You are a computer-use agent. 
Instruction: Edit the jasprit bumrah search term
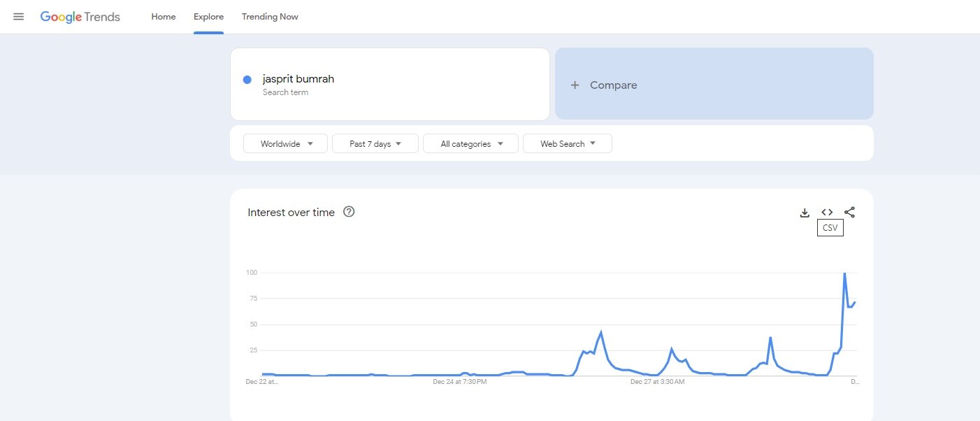(298, 79)
